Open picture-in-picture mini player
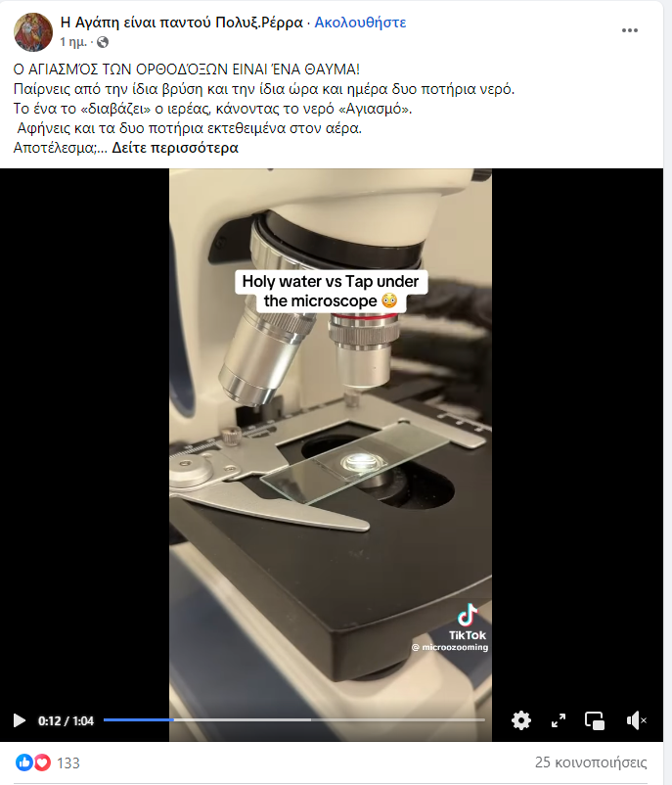This screenshot has width=672, height=785. pyautogui.click(x=595, y=721)
